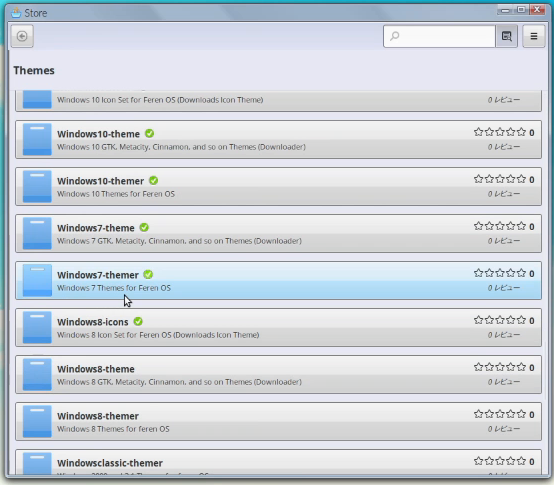Go back using the back arrow button
Screen dimensions: 554x485
click(22, 36)
